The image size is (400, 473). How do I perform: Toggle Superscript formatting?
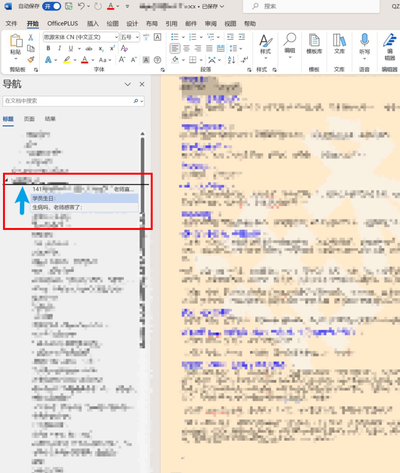(112, 49)
